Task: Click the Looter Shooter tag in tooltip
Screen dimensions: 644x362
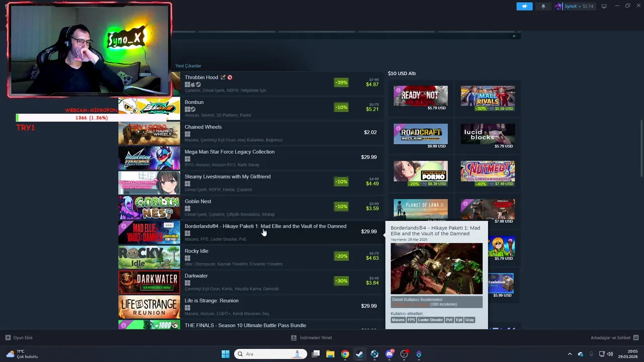Action: tap(430, 320)
